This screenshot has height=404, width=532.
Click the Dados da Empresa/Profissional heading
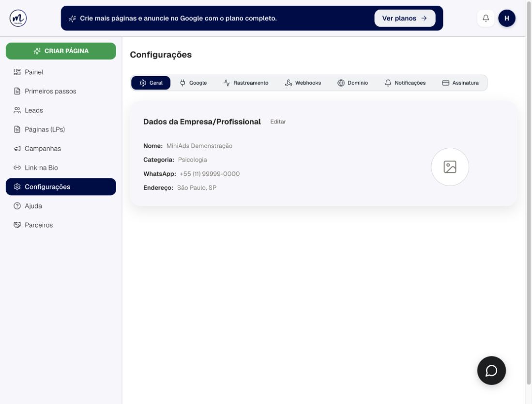pos(202,122)
